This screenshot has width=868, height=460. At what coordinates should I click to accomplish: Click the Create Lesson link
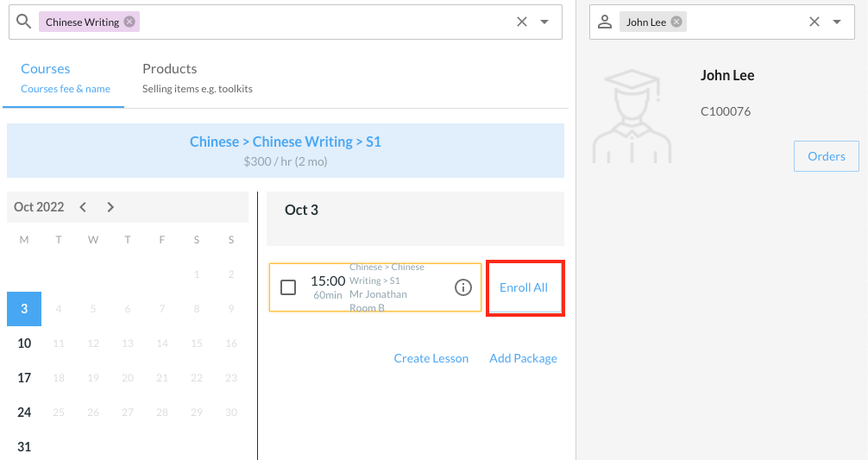coord(431,358)
